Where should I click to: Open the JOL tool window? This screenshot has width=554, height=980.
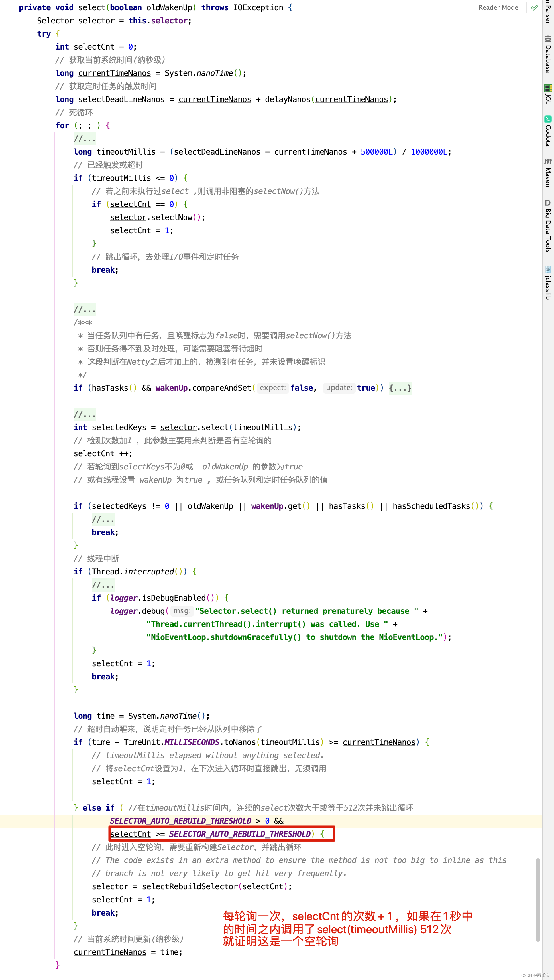pyautogui.click(x=548, y=94)
